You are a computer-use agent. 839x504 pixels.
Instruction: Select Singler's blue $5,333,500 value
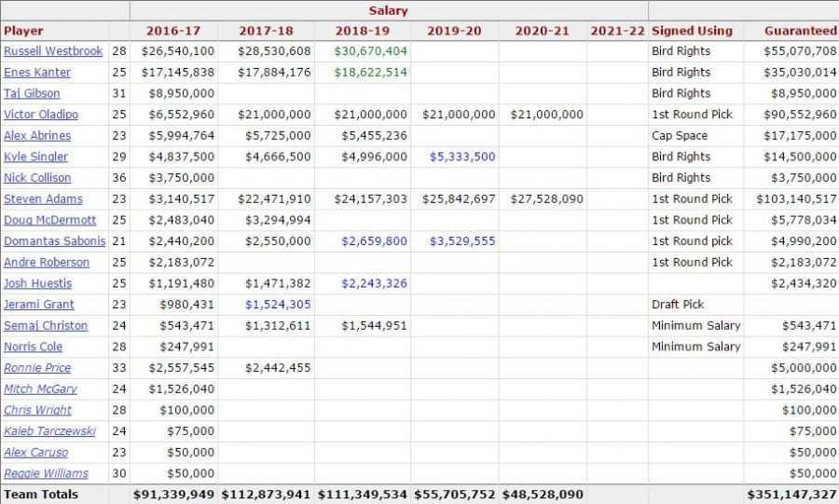[462, 157]
